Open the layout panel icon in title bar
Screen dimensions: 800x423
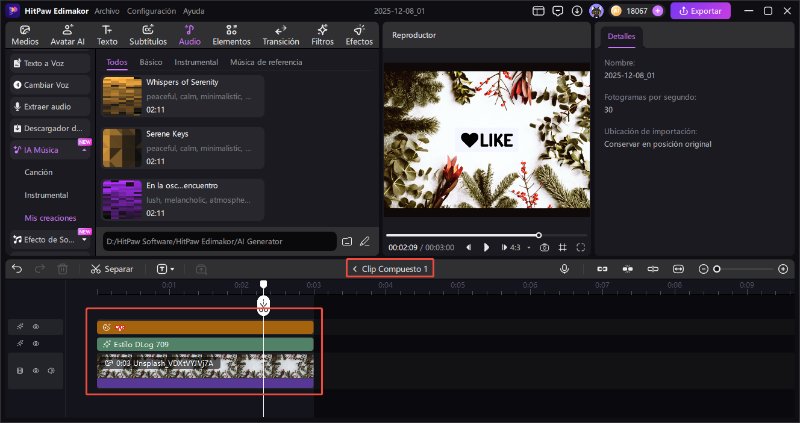tap(538, 11)
